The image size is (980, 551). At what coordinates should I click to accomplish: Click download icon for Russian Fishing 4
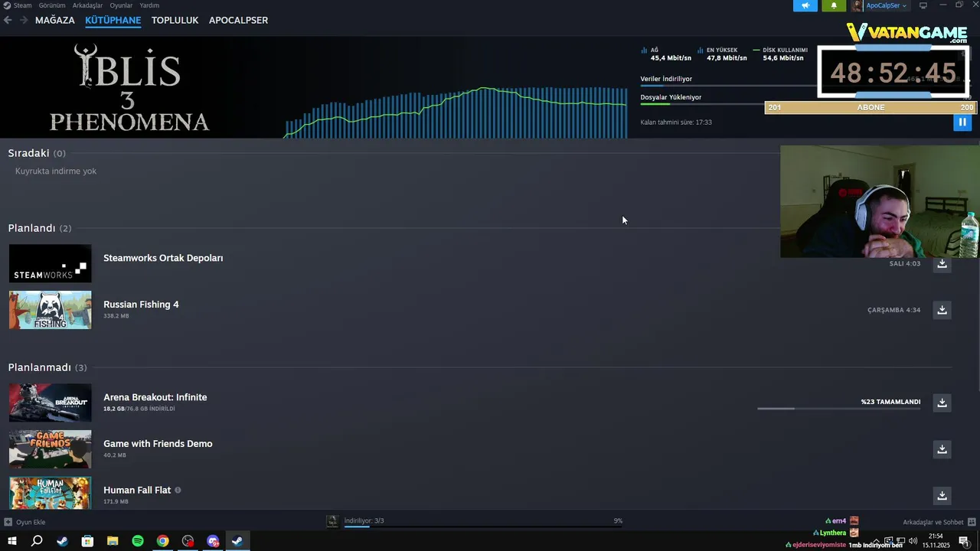click(942, 310)
